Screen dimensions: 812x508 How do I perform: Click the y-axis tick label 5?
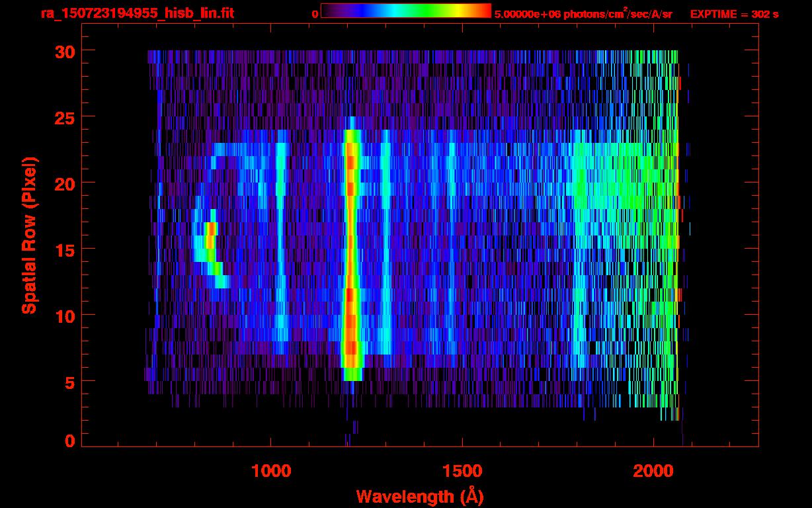68,382
